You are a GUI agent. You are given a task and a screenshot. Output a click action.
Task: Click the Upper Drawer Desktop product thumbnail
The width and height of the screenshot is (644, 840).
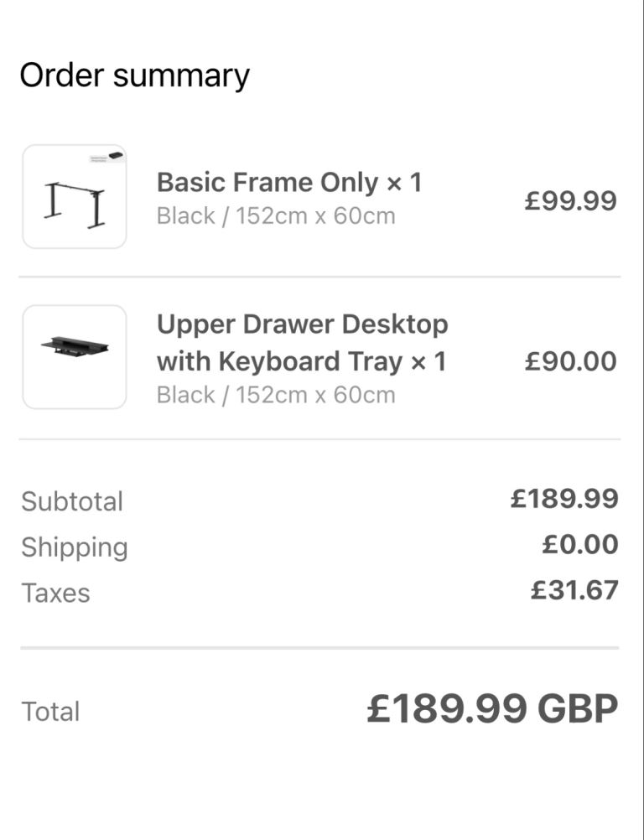click(x=75, y=357)
